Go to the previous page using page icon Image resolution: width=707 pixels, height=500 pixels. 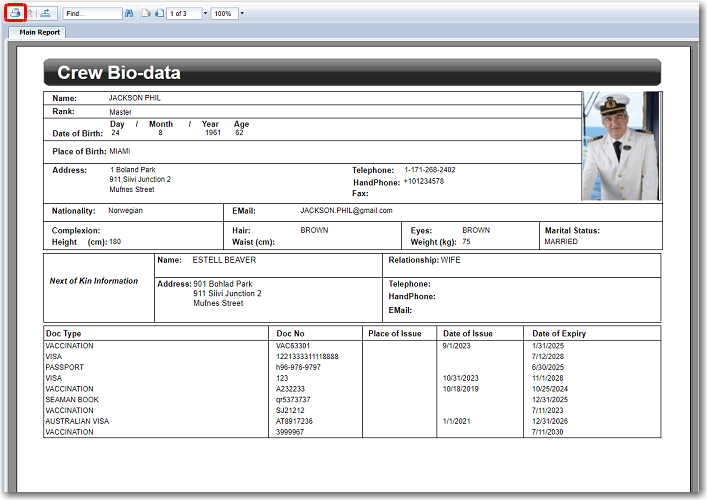point(146,14)
